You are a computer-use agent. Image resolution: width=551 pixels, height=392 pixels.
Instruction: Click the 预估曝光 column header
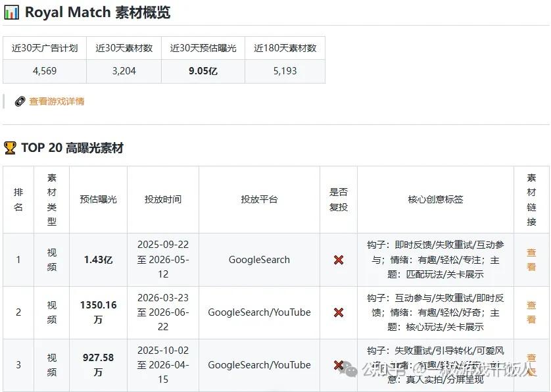tap(98, 199)
